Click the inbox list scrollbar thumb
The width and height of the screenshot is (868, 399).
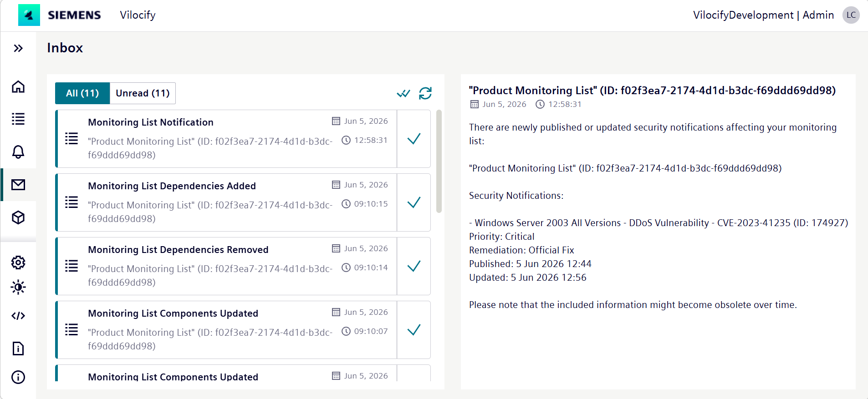pos(439,161)
